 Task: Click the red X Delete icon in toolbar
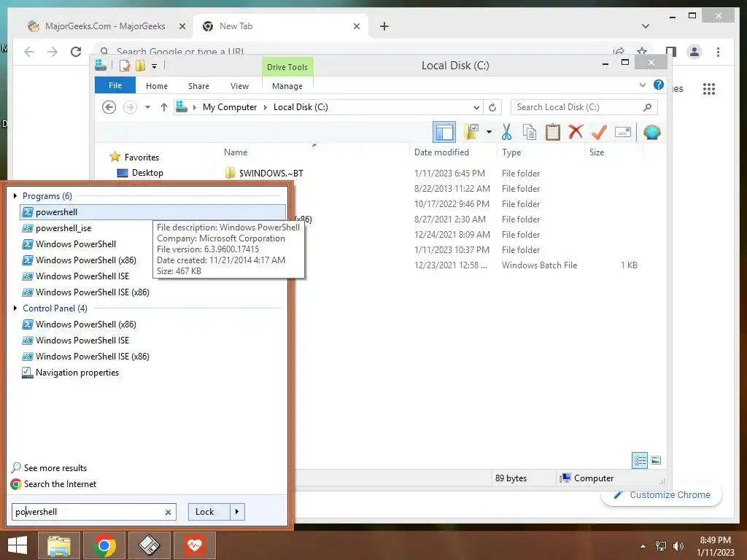(x=576, y=131)
